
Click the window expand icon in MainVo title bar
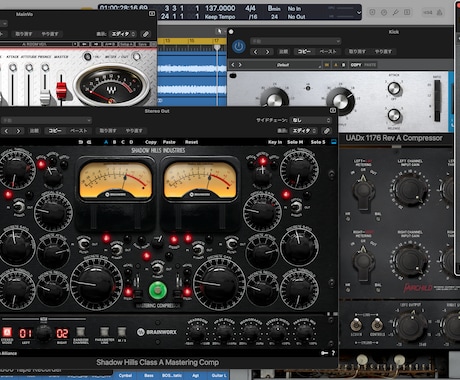[152, 14]
